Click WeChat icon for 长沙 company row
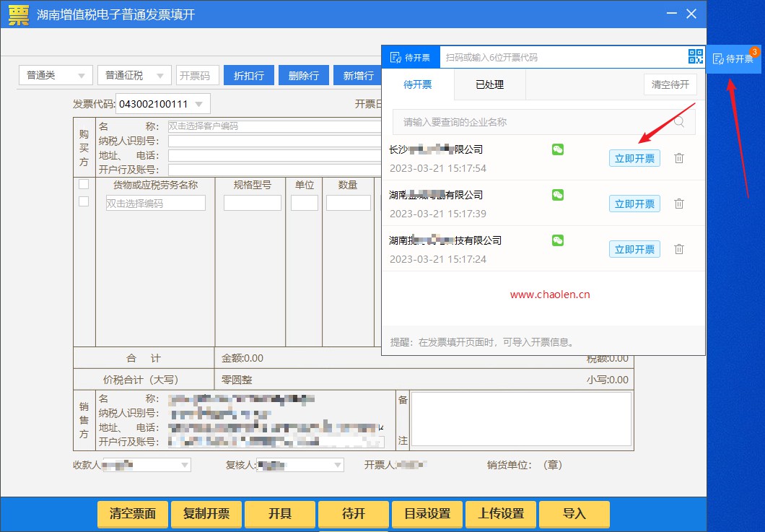This screenshot has width=765, height=532. [x=558, y=149]
